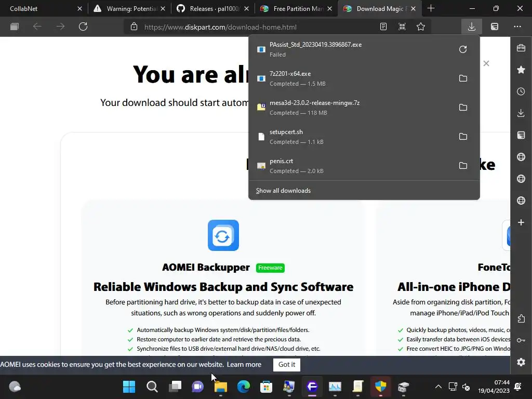Open sidebar Extensions puzzle icon

pyautogui.click(x=521, y=318)
